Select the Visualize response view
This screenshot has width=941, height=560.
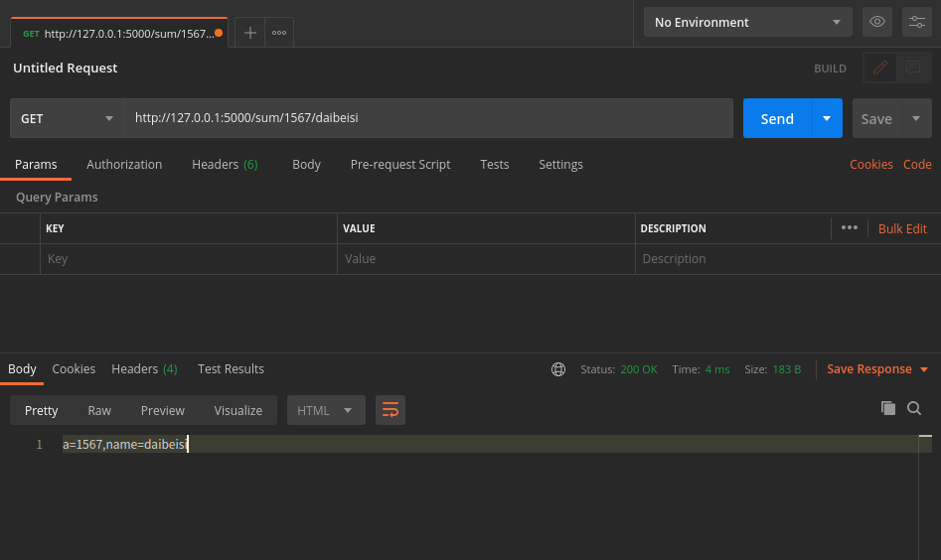238,410
